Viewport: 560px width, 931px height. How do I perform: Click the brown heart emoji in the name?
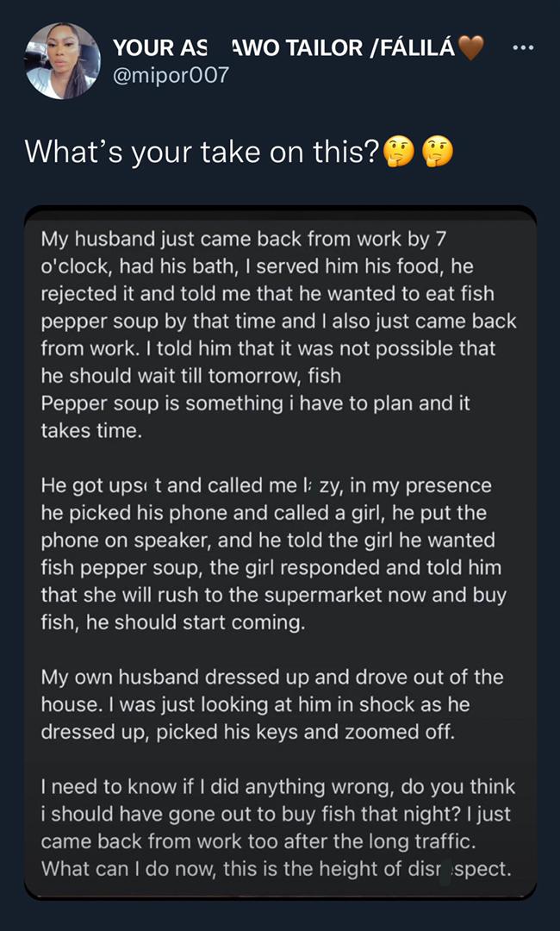point(471,49)
